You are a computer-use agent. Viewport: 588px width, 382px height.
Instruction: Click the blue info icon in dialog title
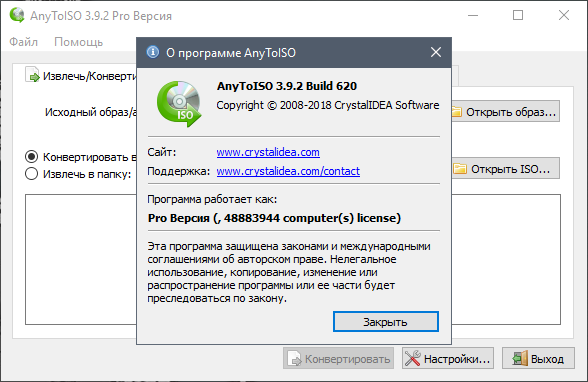pos(153,52)
